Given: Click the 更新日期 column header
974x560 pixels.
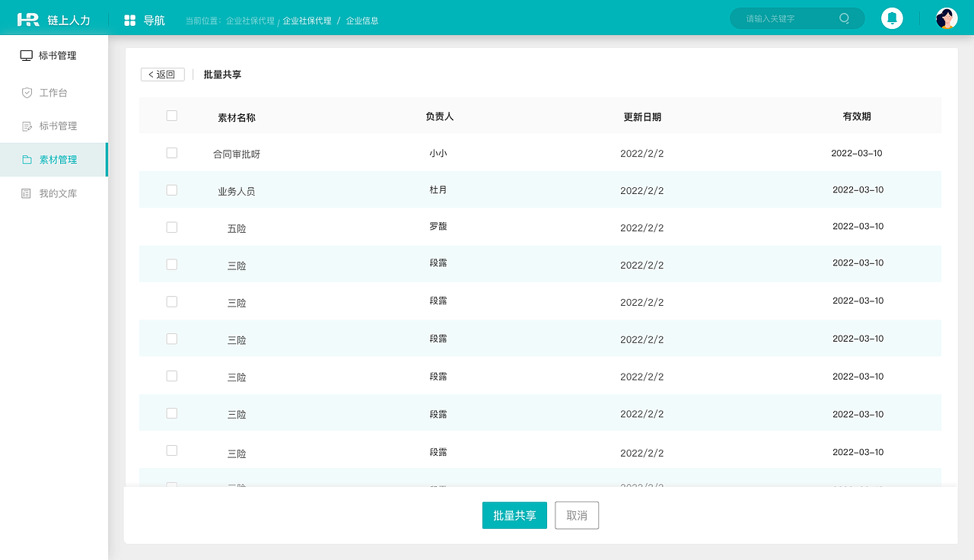Looking at the screenshot, I should coord(642,117).
